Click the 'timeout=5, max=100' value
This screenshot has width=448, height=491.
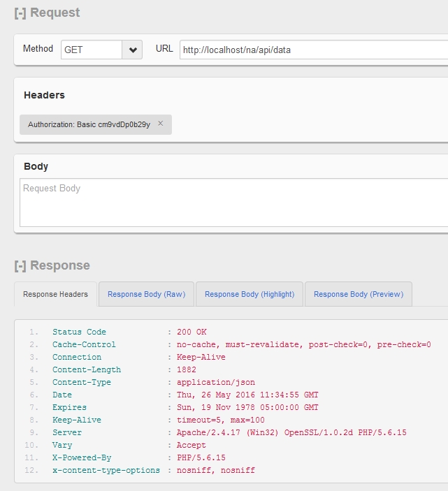pyautogui.click(x=221, y=420)
